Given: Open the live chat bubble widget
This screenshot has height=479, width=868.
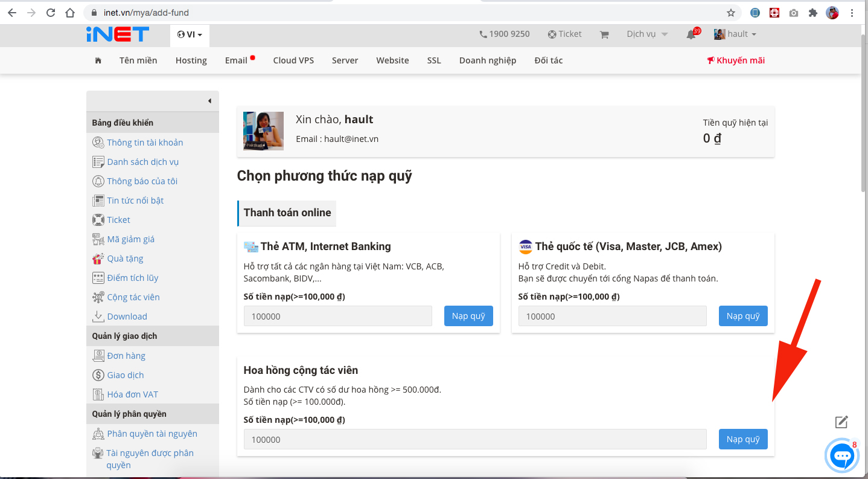Looking at the screenshot, I should (x=841, y=457).
